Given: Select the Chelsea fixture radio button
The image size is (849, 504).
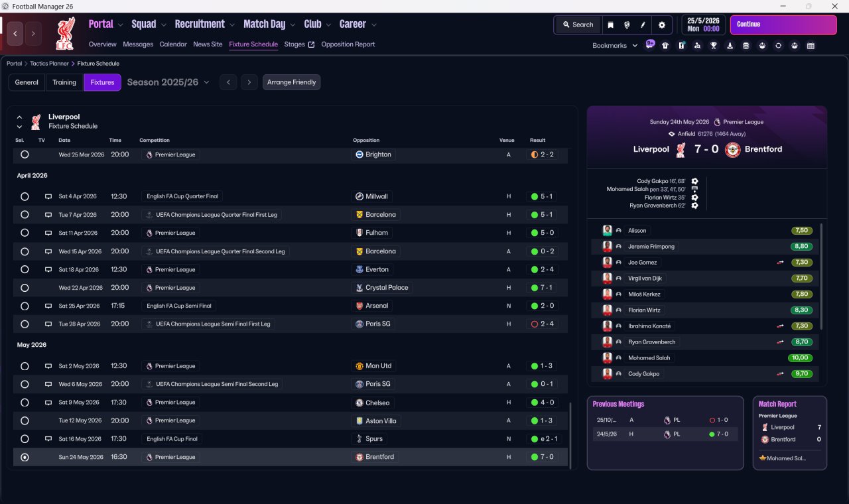Looking at the screenshot, I should pos(25,403).
